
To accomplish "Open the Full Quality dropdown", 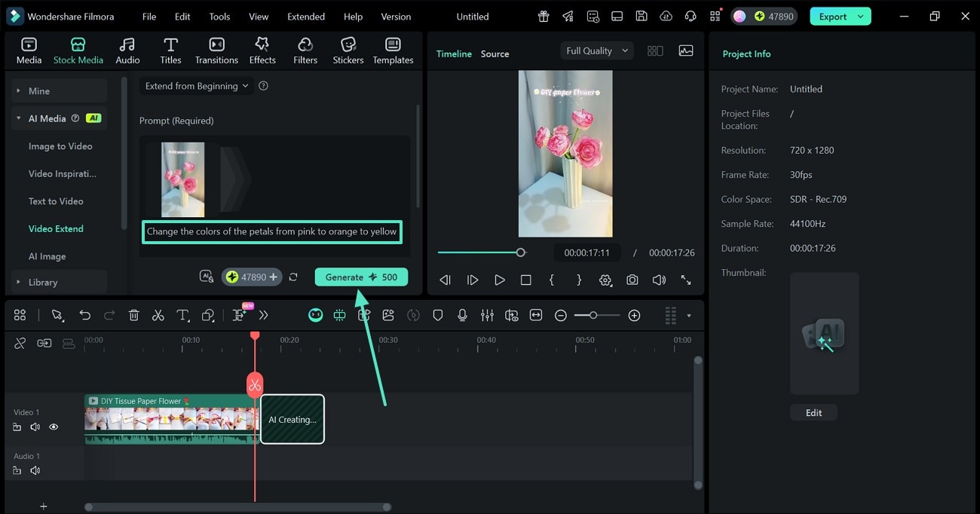I will [x=596, y=50].
